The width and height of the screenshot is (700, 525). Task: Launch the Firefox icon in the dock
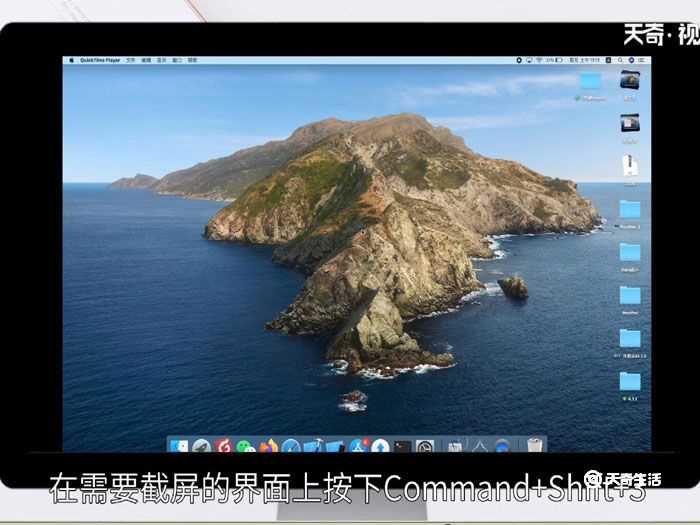(268, 446)
